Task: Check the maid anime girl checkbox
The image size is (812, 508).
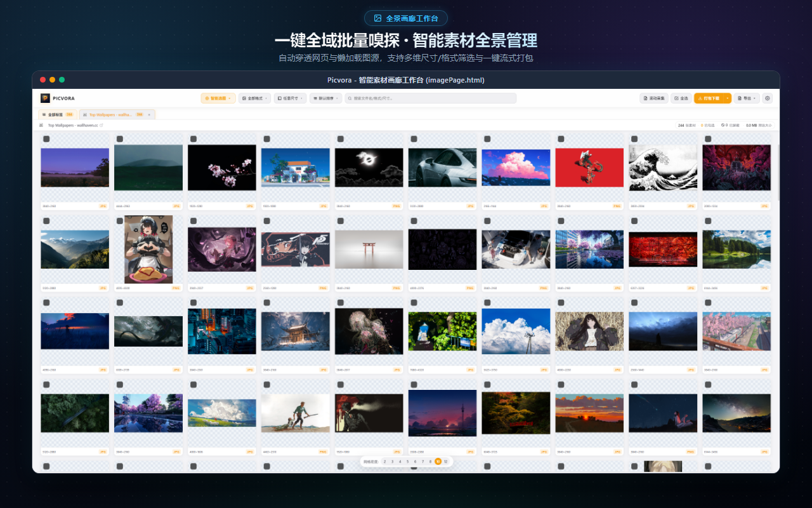Action: (x=120, y=221)
